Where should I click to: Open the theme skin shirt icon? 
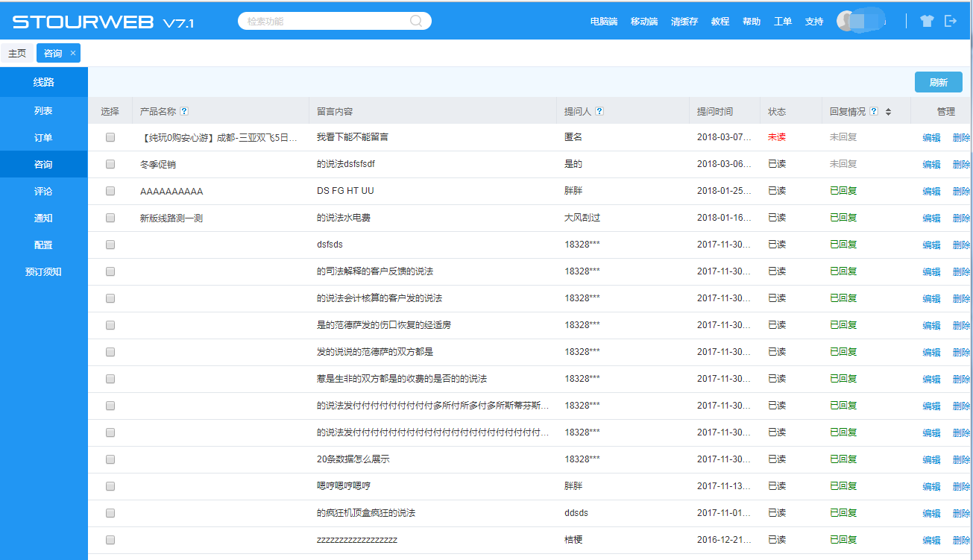[x=927, y=21]
